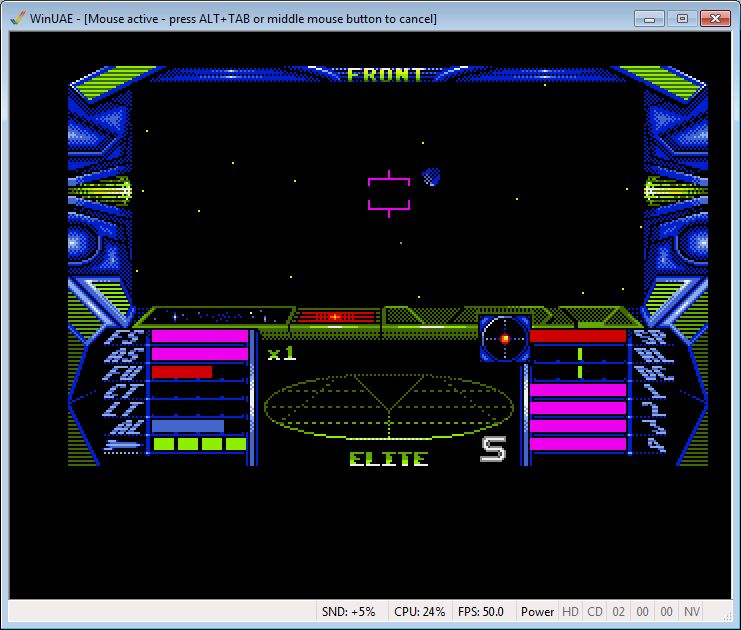The height and width of the screenshot is (630, 741).
Task: Click the WinUAE title bar text
Action: click(x=233, y=19)
